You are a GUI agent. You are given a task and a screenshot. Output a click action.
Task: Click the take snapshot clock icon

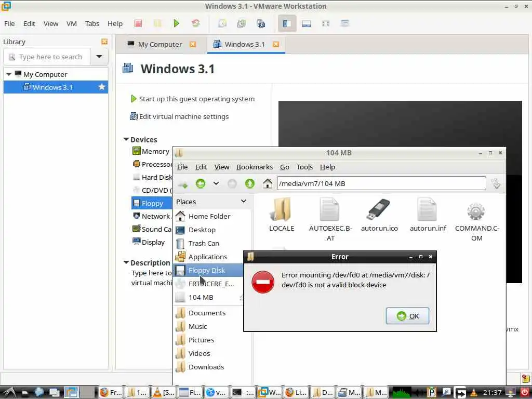point(222,23)
